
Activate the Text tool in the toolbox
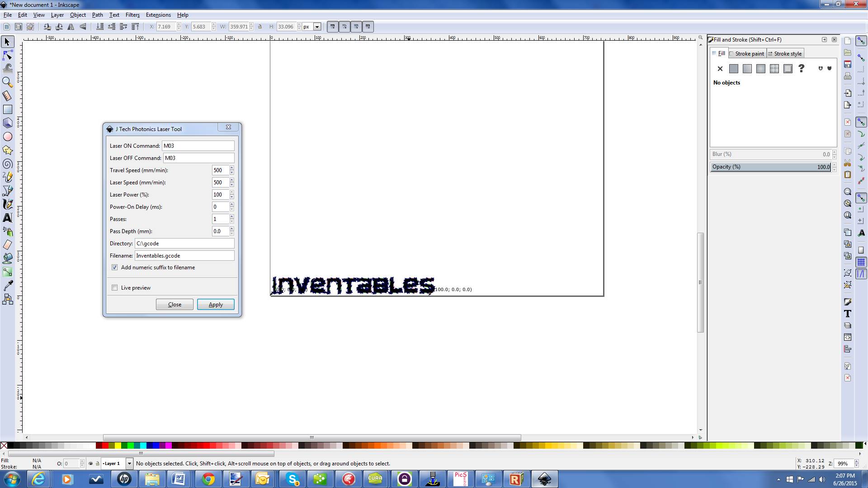pyautogui.click(x=8, y=218)
